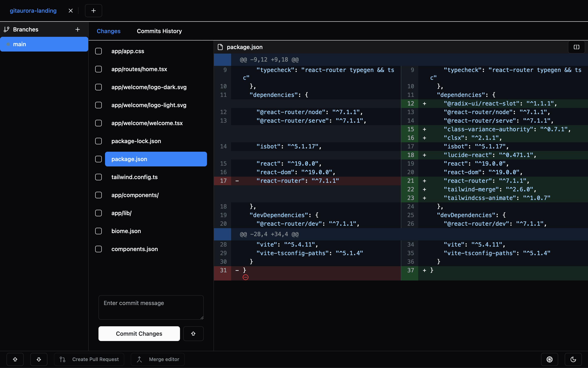Click the commit message input field

[x=151, y=307]
